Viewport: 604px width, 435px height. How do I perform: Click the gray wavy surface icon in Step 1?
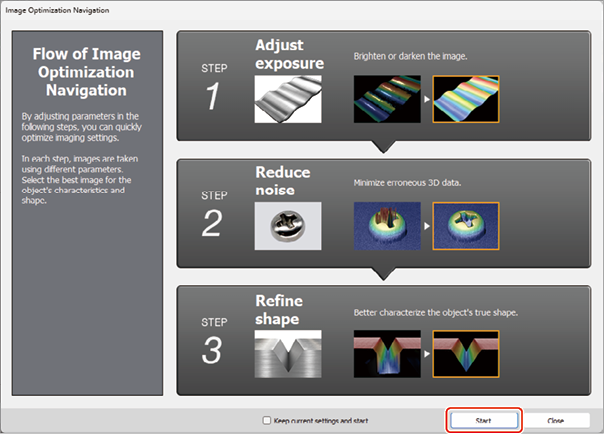pyautogui.click(x=288, y=101)
